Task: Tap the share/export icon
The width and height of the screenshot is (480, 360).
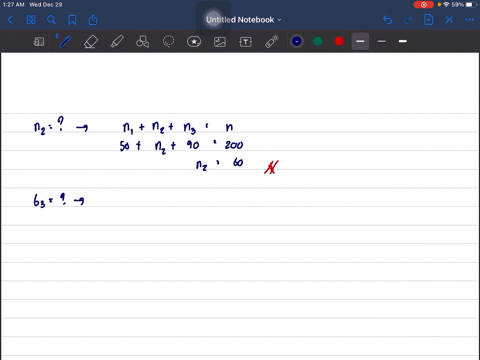Action: 93,20
